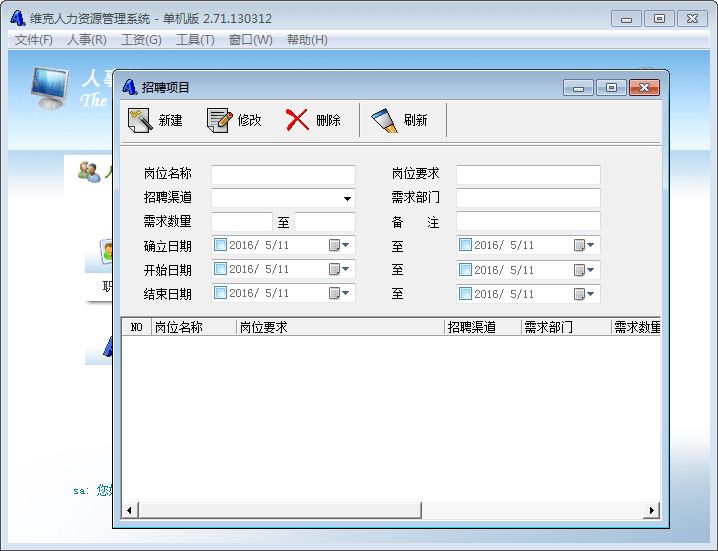Click the 刷新 (Refresh) brush icon
The height and width of the screenshot is (551, 718).
pos(384,120)
